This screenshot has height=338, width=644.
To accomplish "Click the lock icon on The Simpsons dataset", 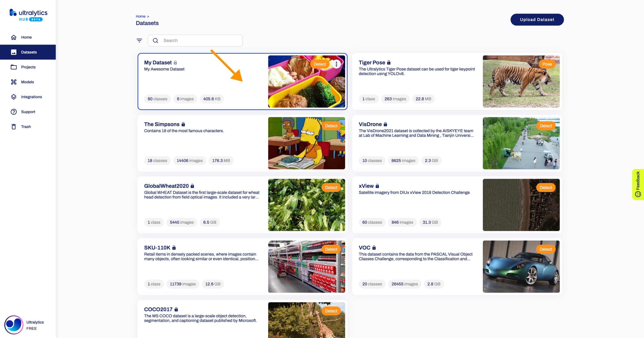I will coord(184,124).
